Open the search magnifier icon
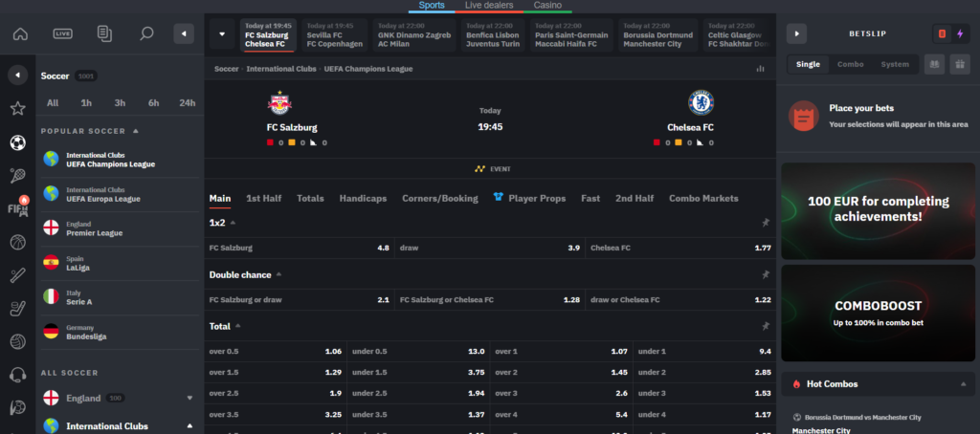 coord(146,33)
